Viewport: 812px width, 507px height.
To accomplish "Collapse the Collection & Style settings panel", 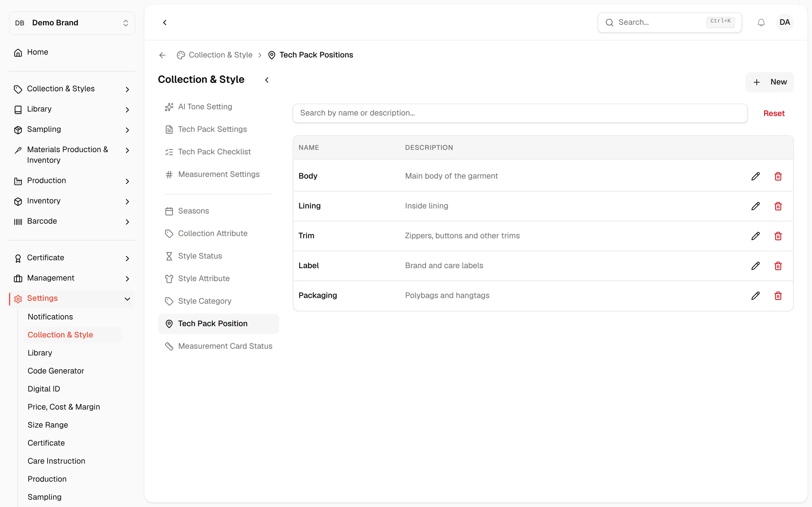I will pyautogui.click(x=267, y=80).
